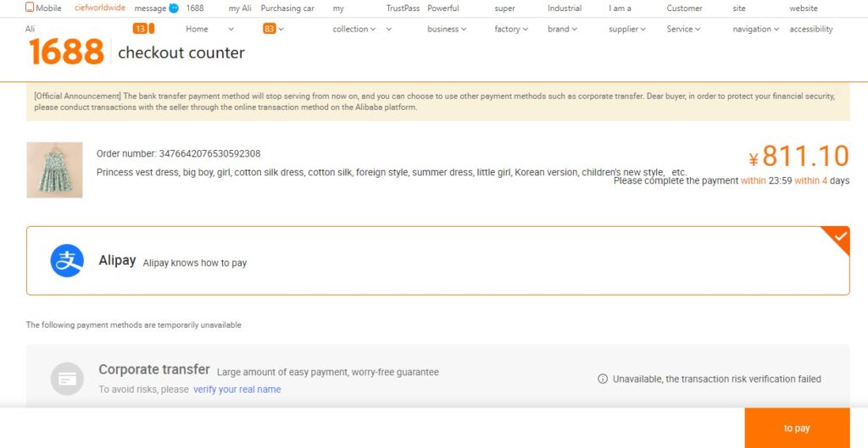Select Alipay payment method option
This screenshot has height=448, width=868.
coord(437,261)
